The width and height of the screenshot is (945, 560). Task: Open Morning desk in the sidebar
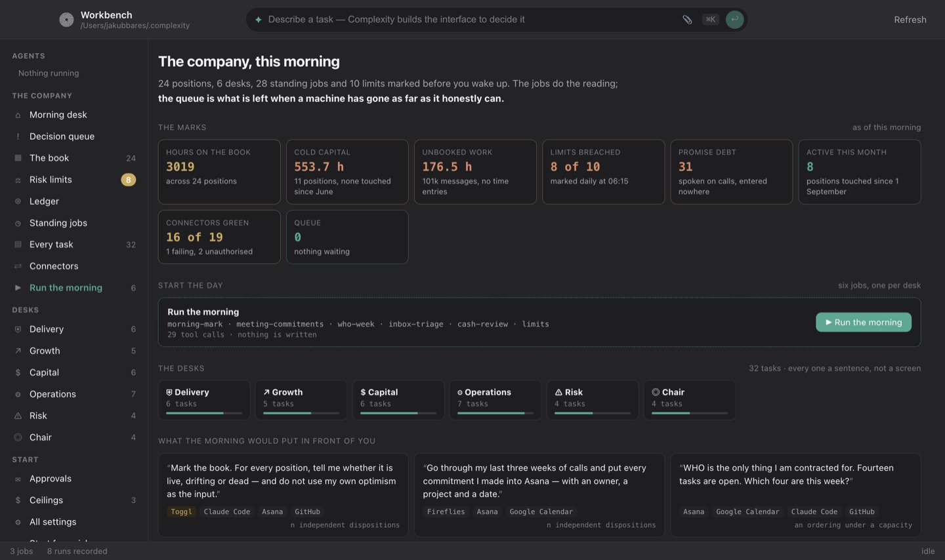pos(74,115)
